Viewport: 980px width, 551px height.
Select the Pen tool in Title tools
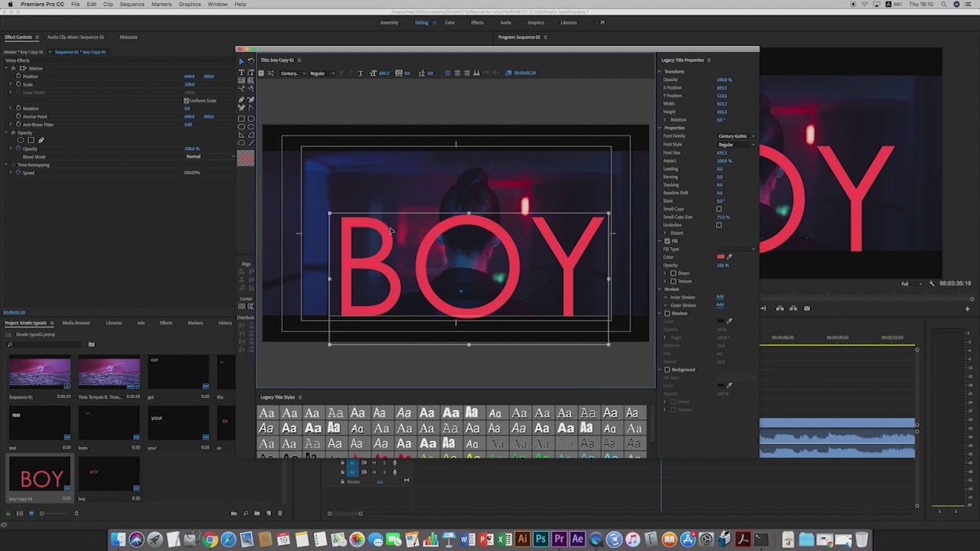click(x=242, y=99)
